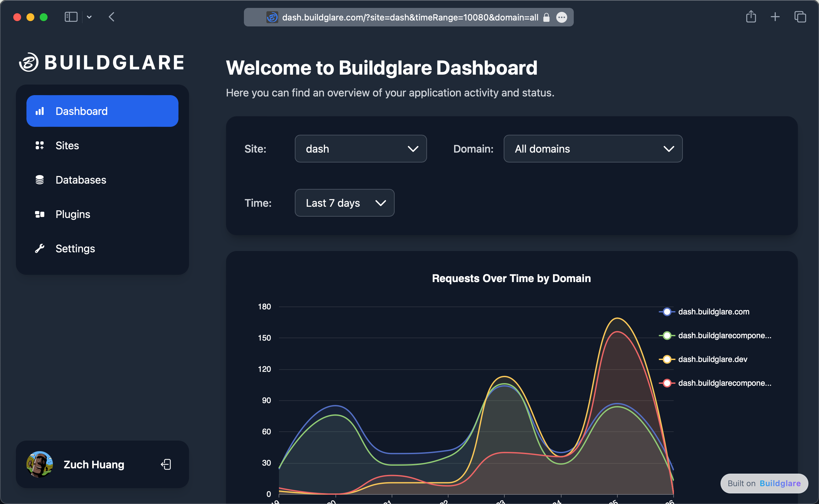
Task: Expand the All domains dropdown
Action: pyautogui.click(x=593, y=149)
